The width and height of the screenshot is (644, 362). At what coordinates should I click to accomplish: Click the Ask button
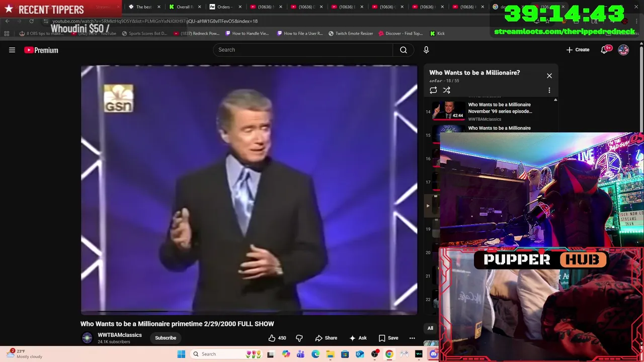click(358, 338)
